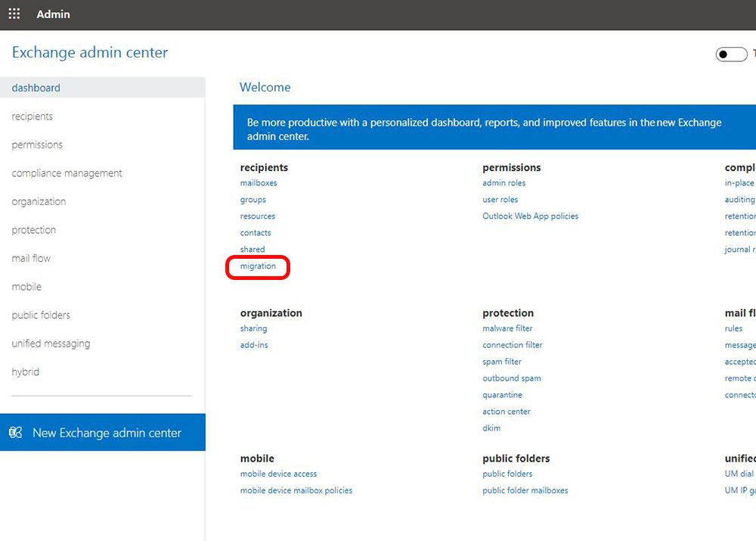Open the contacts link
Image resolution: width=756 pixels, height=541 pixels.
point(256,232)
